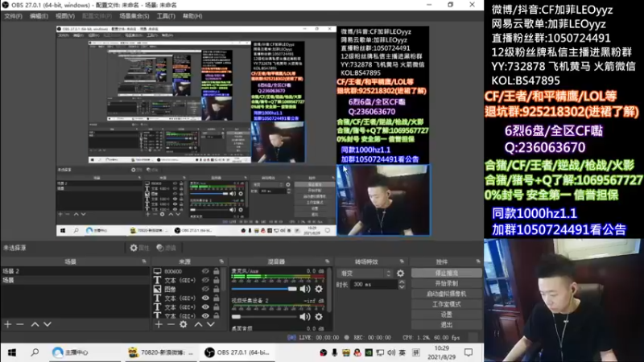Switch to the 70820-新浪微博 taskbar window
644x362 pixels.
(161, 352)
